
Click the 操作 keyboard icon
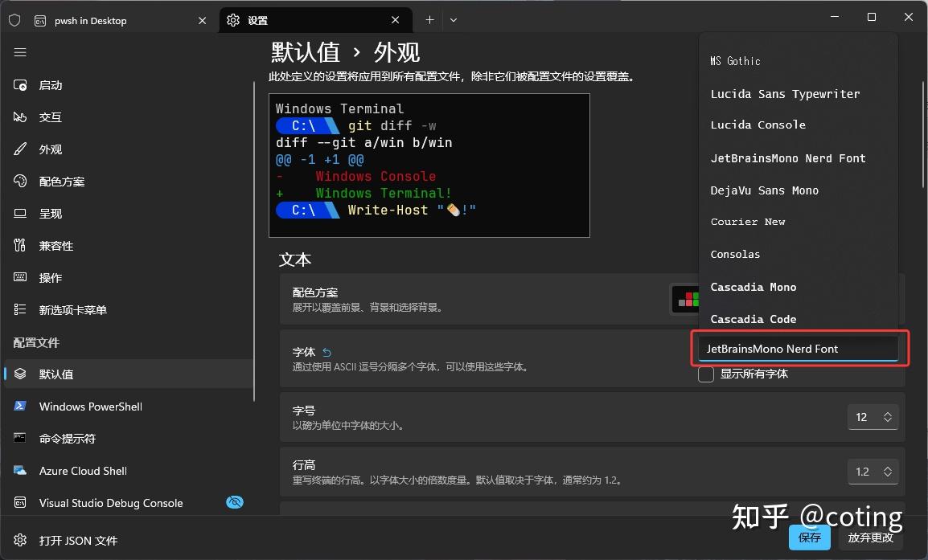(20, 277)
